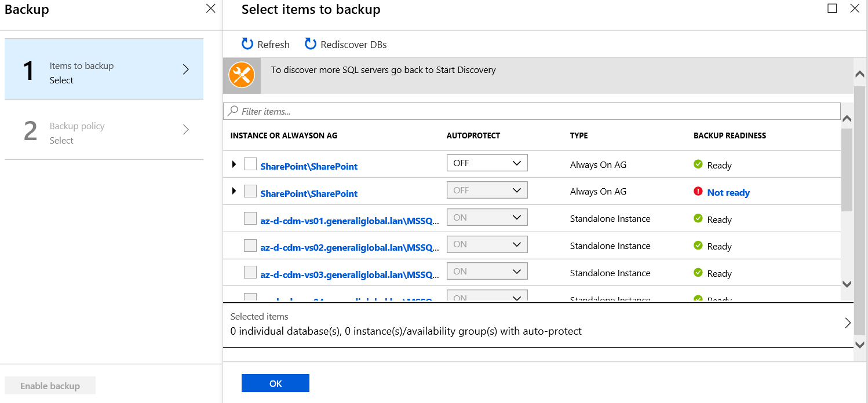Open the first SharePoint\SharePoint link
Screen dimensions: 868x403
coord(309,166)
